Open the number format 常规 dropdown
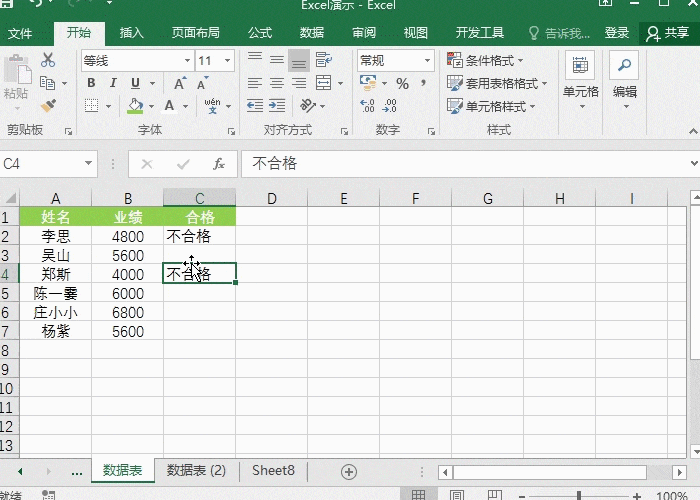The height and width of the screenshot is (500, 700). coord(427,61)
